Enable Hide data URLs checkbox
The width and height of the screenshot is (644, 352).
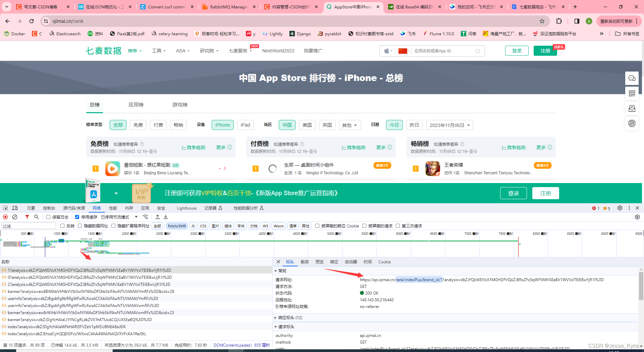[x=80, y=226]
